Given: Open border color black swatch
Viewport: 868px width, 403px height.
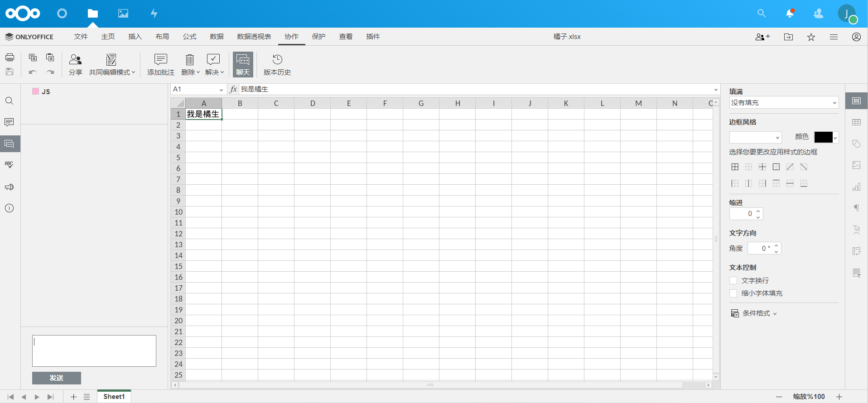Looking at the screenshot, I should point(826,137).
